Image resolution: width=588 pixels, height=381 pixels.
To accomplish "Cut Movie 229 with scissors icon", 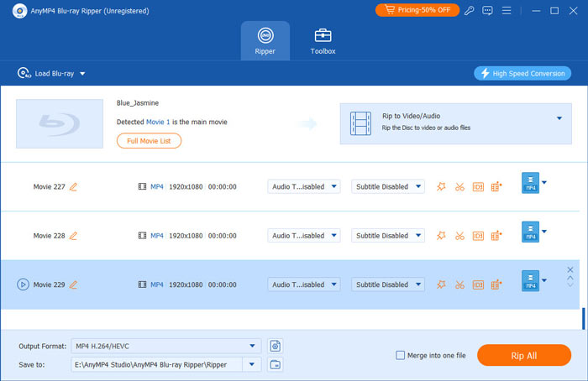I will pyautogui.click(x=459, y=284).
